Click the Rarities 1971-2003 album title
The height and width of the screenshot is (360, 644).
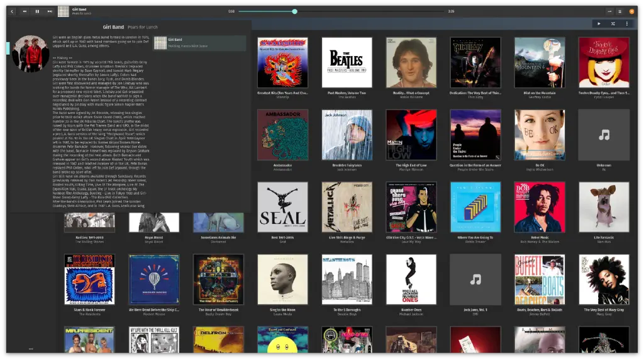89,237
